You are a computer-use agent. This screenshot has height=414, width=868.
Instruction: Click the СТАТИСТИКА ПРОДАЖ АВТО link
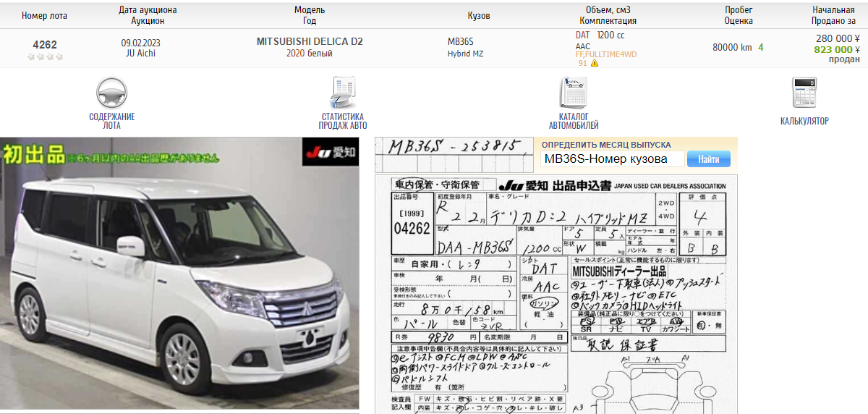point(342,121)
